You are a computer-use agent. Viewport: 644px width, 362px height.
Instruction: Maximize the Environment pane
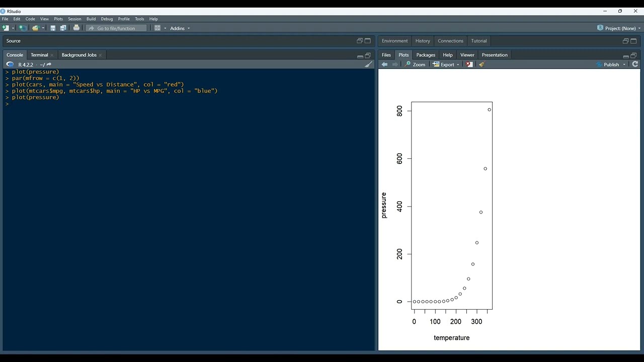click(634, 41)
